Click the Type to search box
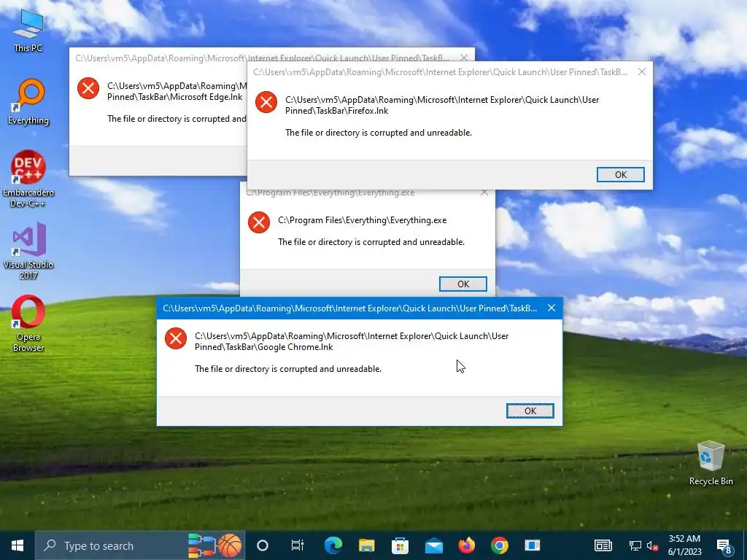The height and width of the screenshot is (560, 747). (x=140, y=545)
